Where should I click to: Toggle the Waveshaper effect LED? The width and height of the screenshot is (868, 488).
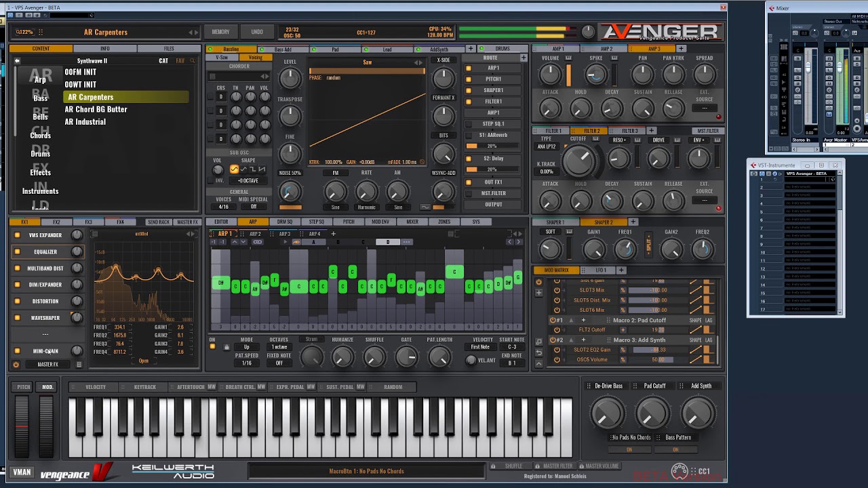point(17,318)
